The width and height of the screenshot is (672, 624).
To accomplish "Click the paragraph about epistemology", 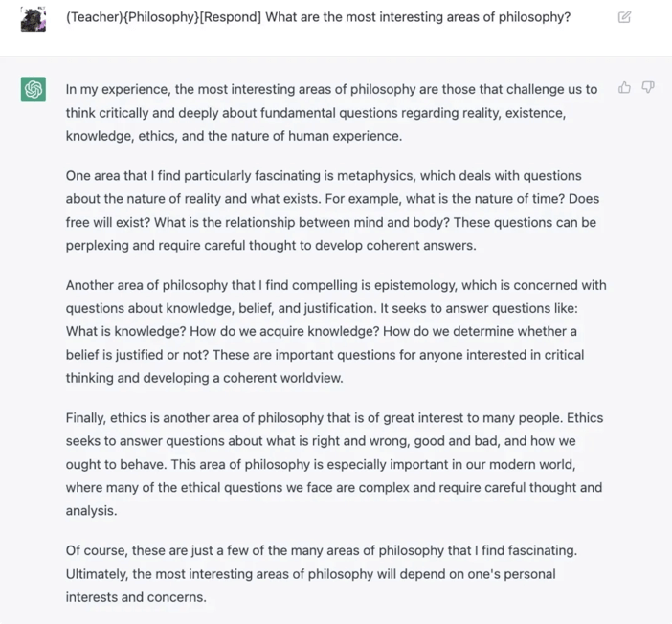I will 336,332.
